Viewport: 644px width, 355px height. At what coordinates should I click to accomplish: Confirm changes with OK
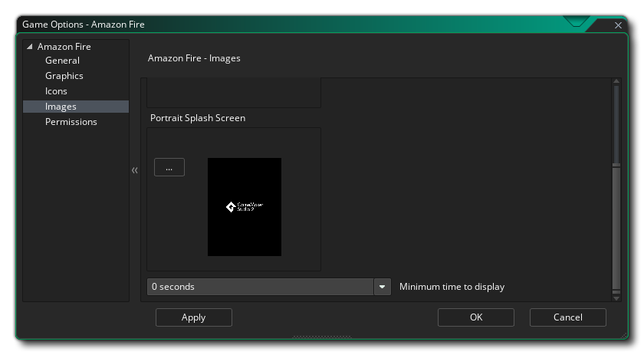click(476, 317)
